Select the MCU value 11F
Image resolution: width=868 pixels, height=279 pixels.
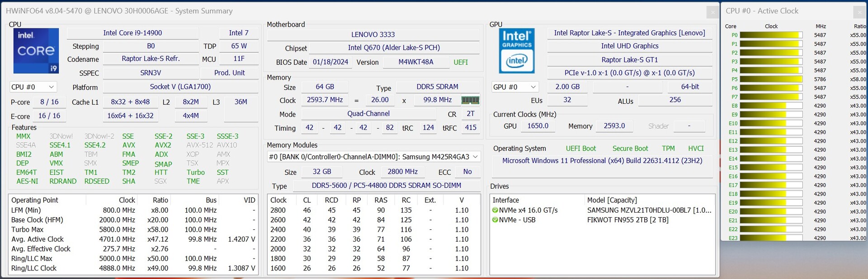(239, 59)
